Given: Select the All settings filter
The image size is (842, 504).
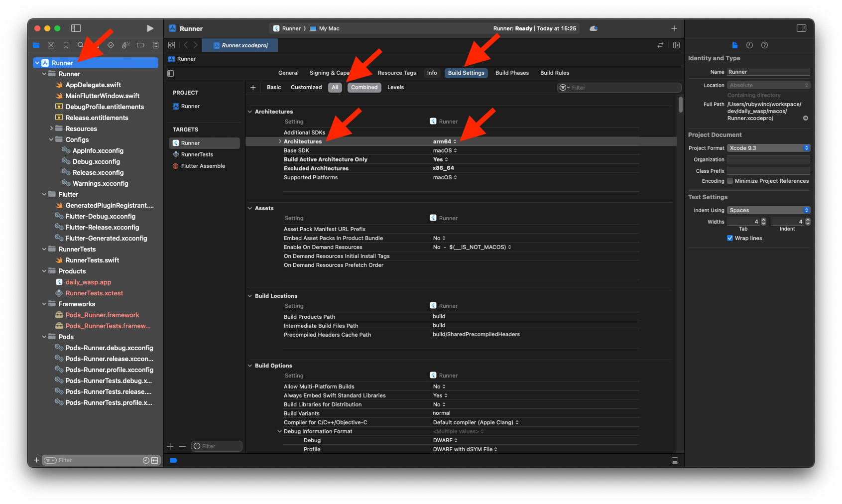Looking at the screenshot, I should coord(335,87).
